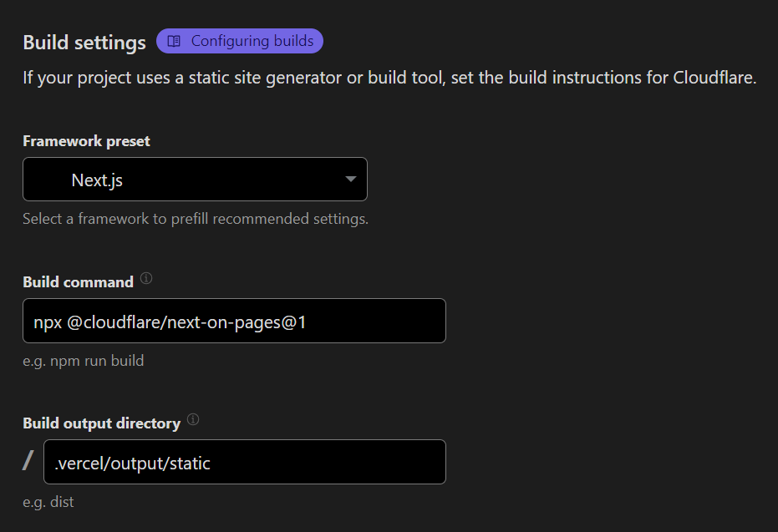Open the Configuring builds documentation link

tap(240, 40)
